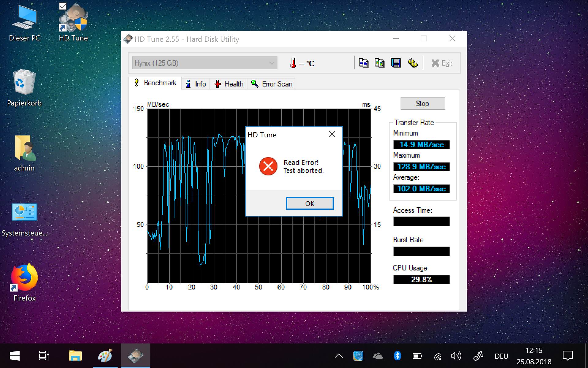
Task: Minimize the HD Tune window
Action: tap(396, 39)
